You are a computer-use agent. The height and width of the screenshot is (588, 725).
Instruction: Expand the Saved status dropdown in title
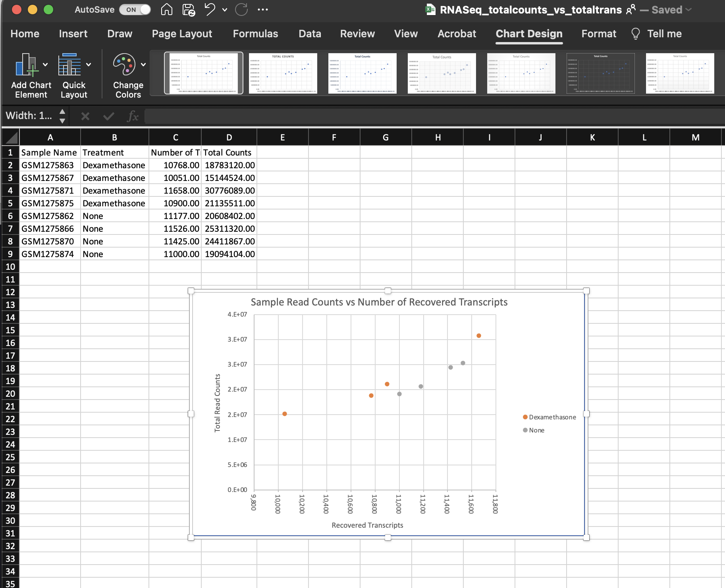[688, 10]
